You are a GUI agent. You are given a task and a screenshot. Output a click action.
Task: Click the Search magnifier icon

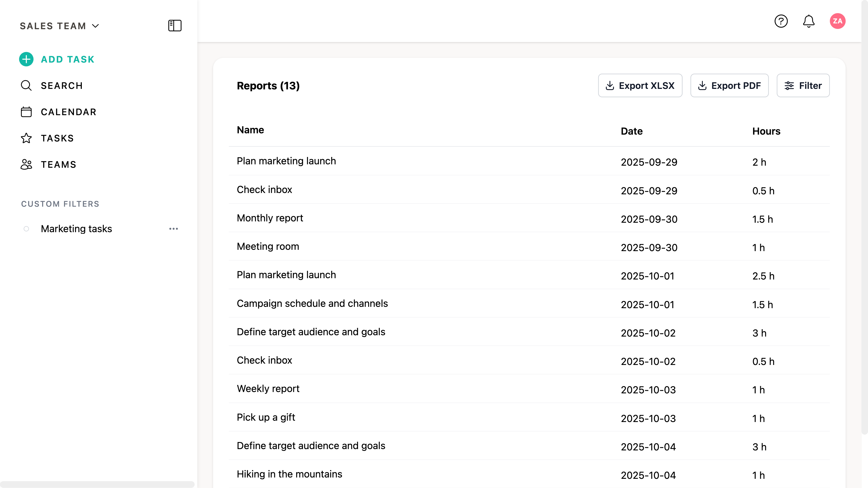(26, 85)
